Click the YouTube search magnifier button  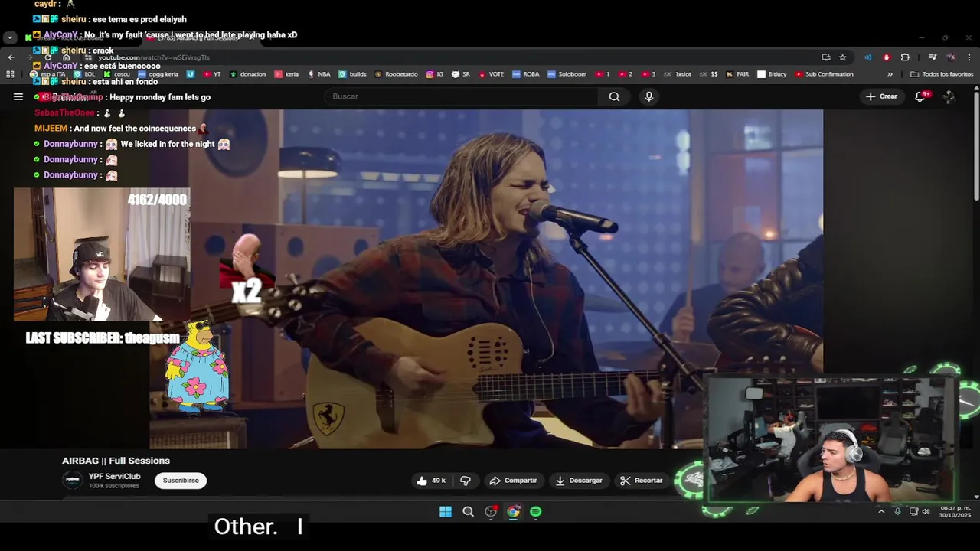pyautogui.click(x=614, y=96)
